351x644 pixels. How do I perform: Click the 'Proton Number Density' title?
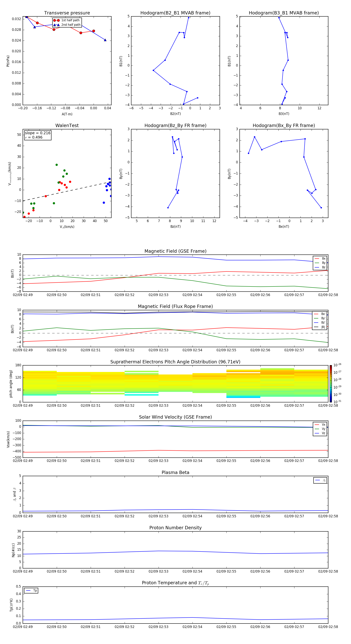175,528
